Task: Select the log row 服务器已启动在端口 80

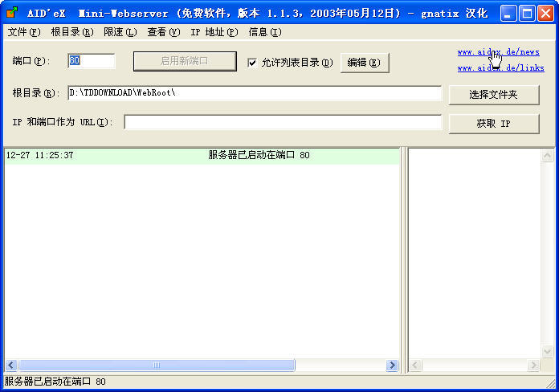Action: pos(202,156)
